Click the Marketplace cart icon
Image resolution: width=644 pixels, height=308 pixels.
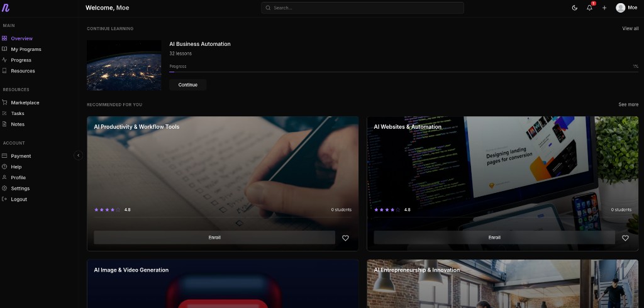click(x=4, y=102)
